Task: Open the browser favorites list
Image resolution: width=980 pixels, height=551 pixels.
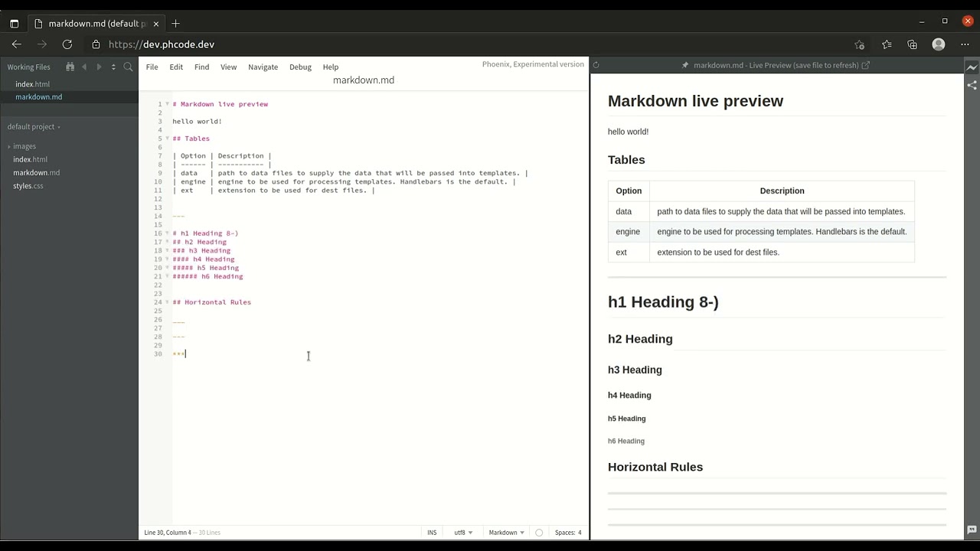Action: (x=887, y=44)
